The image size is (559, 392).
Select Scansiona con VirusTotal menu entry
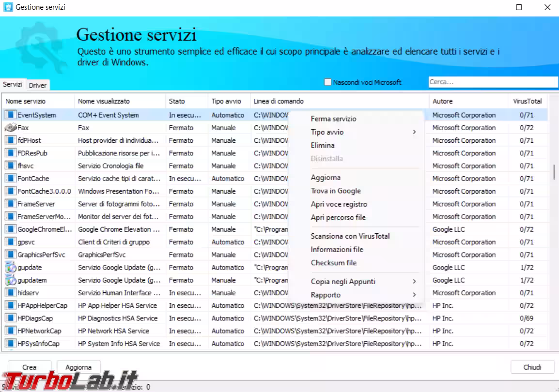(350, 236)
